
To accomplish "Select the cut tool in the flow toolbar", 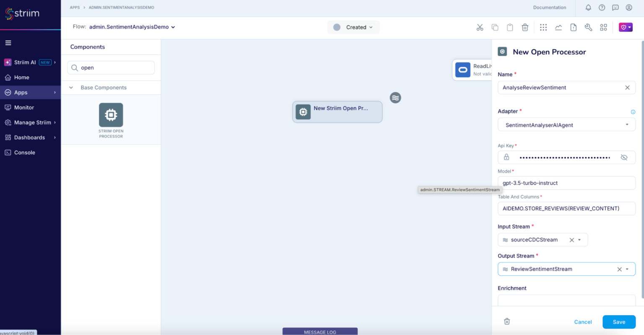I will pos(480,27).
